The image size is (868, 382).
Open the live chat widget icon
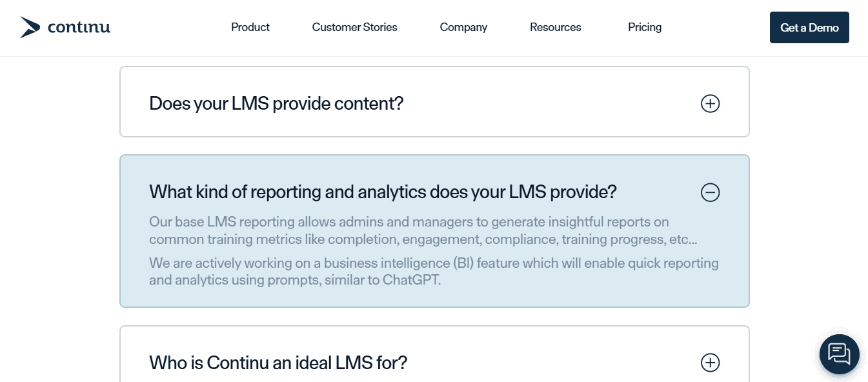click(839, 354)
